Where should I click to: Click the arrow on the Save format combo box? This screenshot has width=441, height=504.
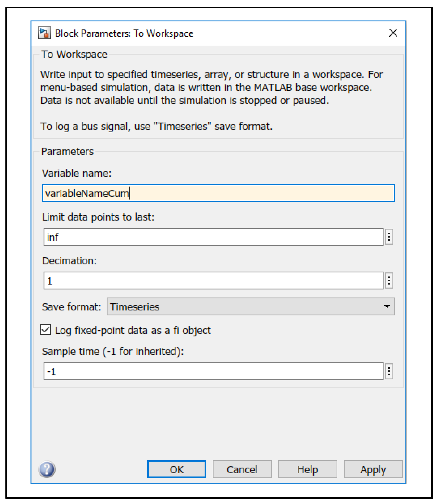(x=387, y=306)
